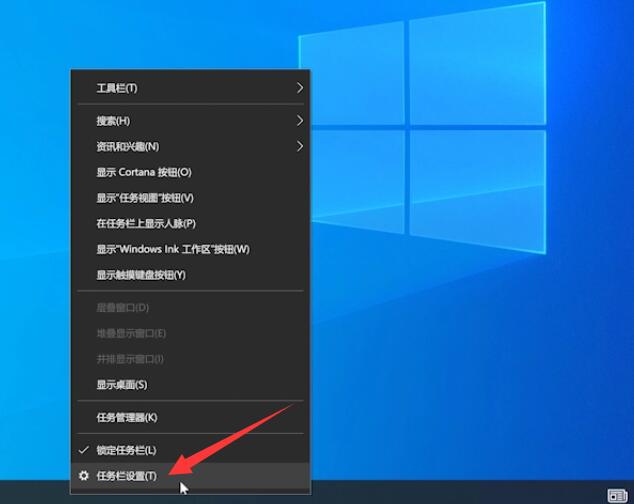Expand the 工具栏(T) submenu arrow
The image size is (634, 504).
[x=300, y=88]
